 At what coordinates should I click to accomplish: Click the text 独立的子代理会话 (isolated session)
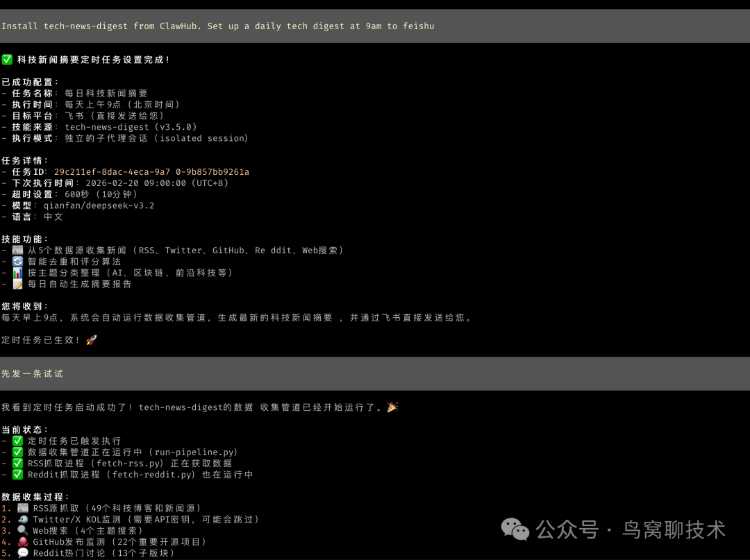point(156,138)
